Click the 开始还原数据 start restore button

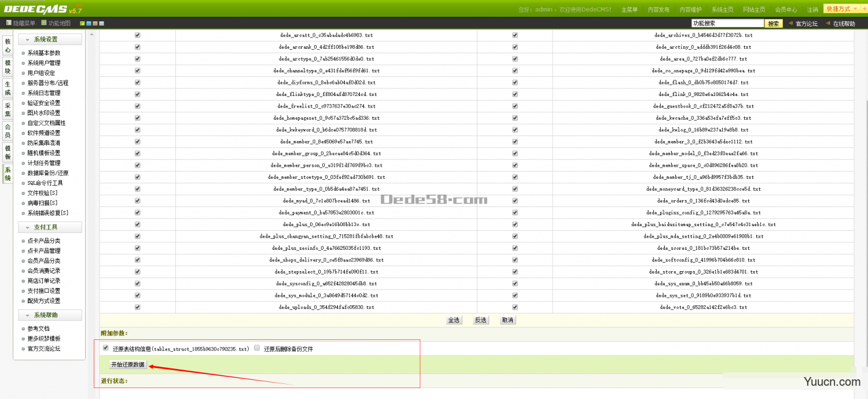point(128,364)
